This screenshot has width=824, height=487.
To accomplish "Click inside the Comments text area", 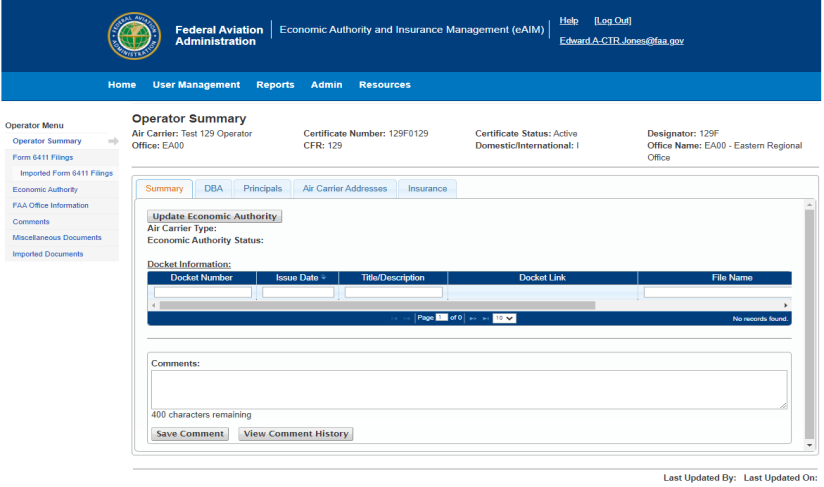I will [x=469, y=390].
